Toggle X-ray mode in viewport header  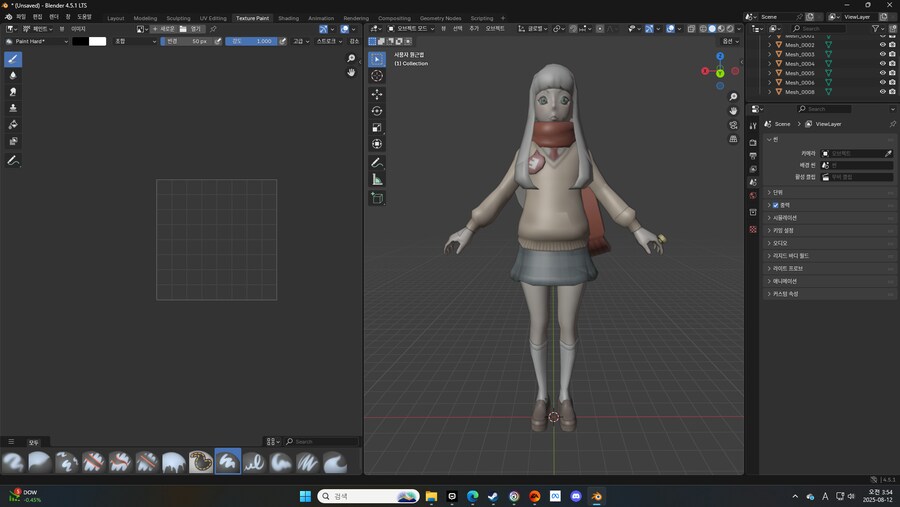(x=692, y=28)
